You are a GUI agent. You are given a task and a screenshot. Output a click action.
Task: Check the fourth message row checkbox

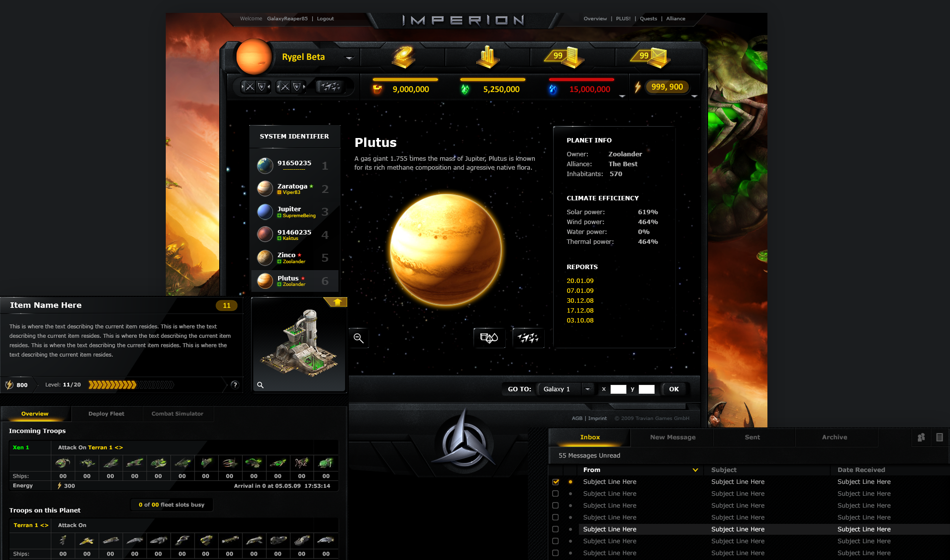click(556, 517)
